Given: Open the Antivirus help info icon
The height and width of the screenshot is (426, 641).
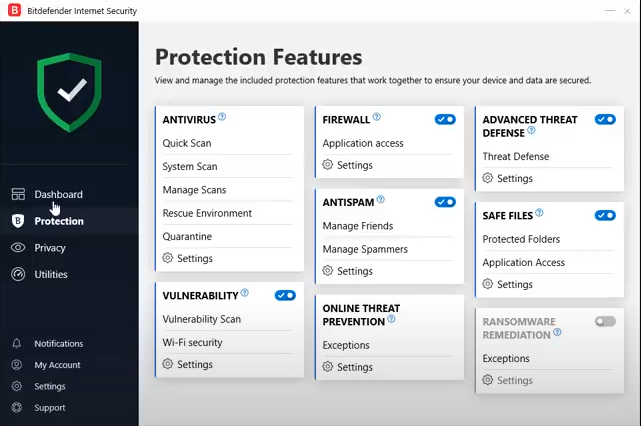Looking at the screenshot, I should [x=222, y=117].
